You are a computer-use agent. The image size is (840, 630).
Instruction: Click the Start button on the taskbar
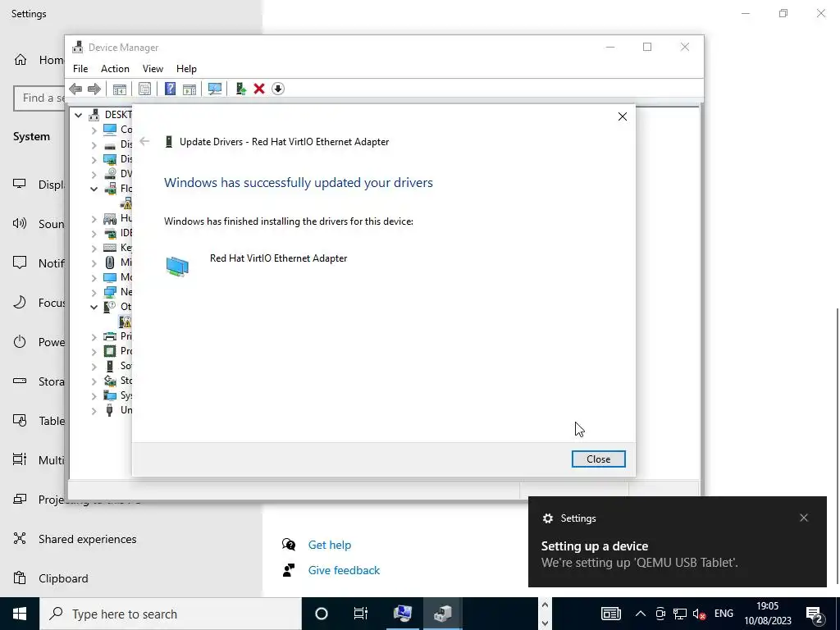coord(20,614)
